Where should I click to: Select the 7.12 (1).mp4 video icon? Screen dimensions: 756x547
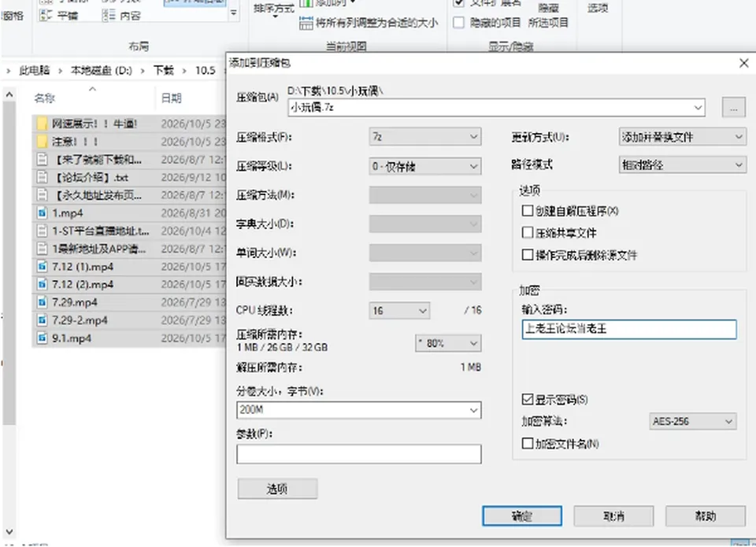pos(42,267)
